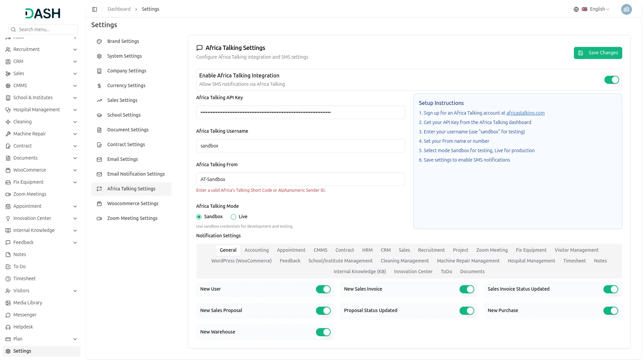Image resolution: width=644 pixels, height=362 pixels.
Task: Click the Save Changes button
Action: coord(598,53)
